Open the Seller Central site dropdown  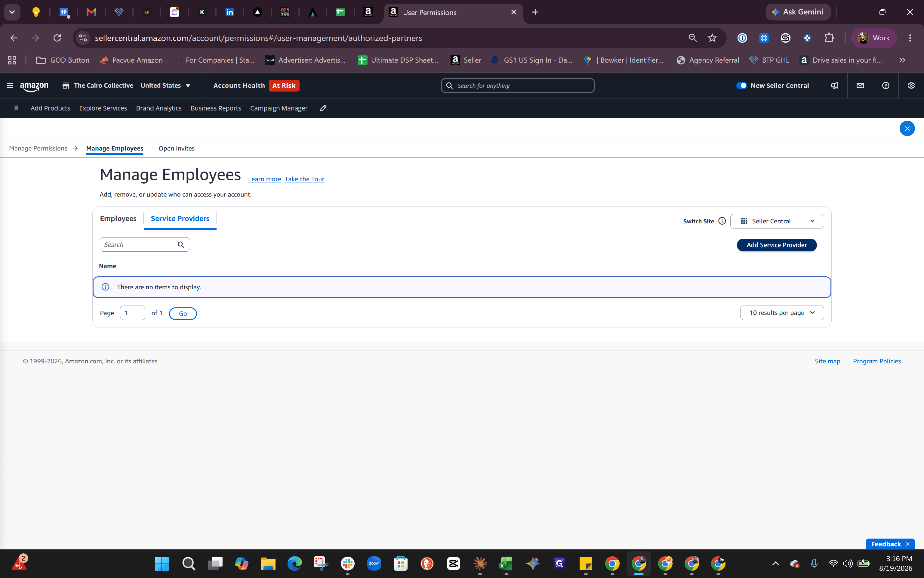[777, 221]
